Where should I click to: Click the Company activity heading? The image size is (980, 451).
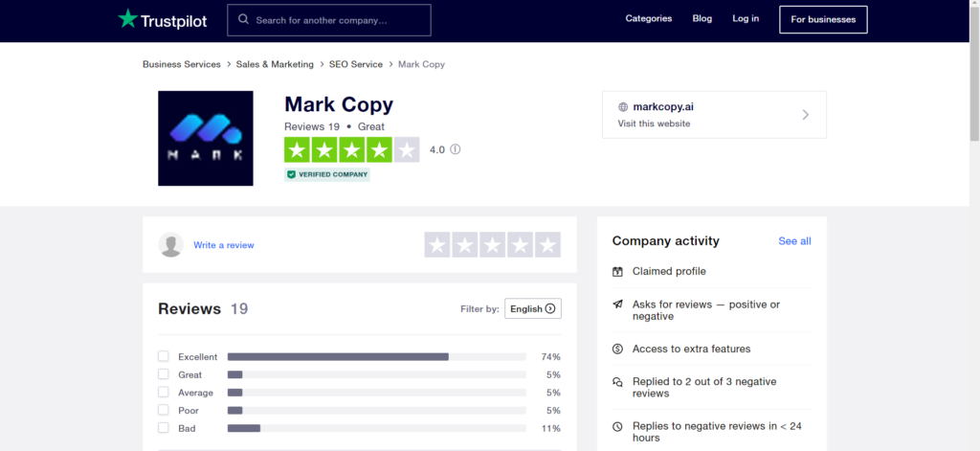[666, 241]
